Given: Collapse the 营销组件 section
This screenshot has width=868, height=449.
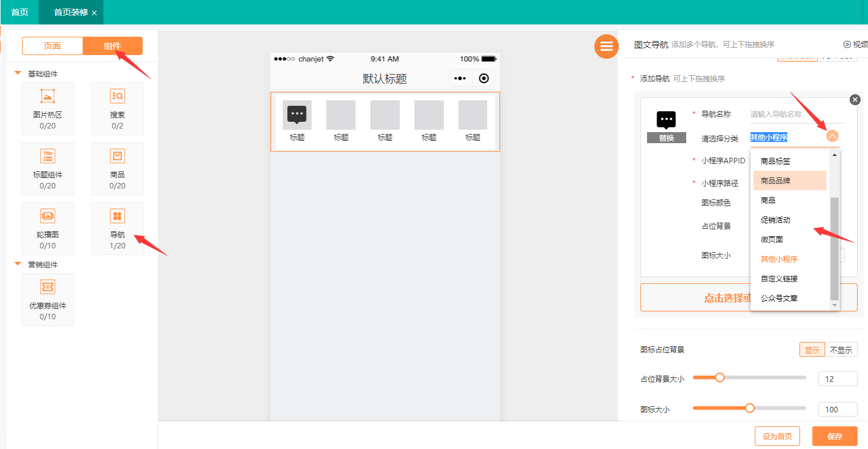Looking at the screenshot, I should click(18, 264).
